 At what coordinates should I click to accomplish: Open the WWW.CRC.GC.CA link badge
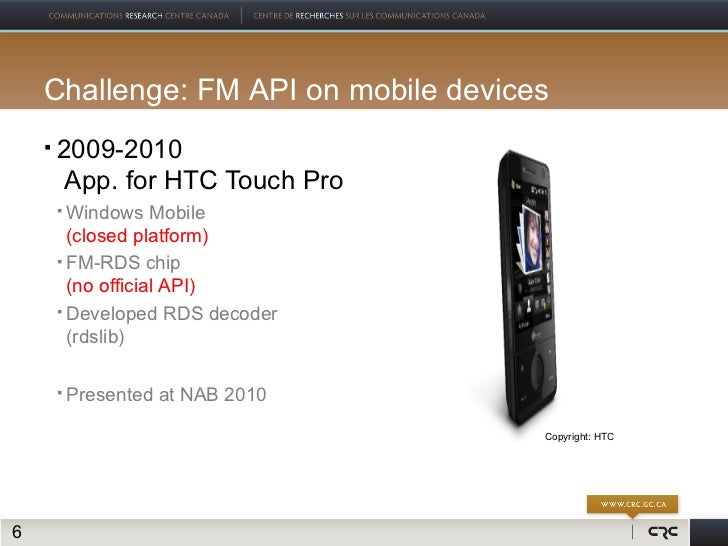[632, 504]
